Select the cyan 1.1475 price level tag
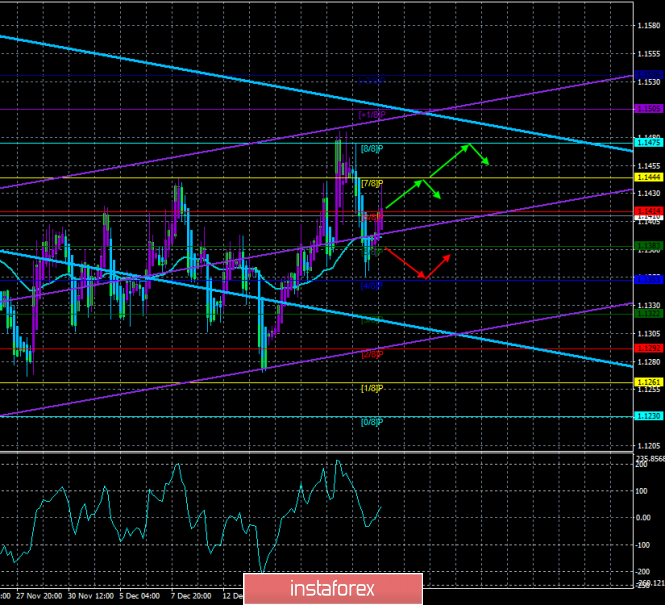Viewport: 665px width, 605px height. pos(649,142)
